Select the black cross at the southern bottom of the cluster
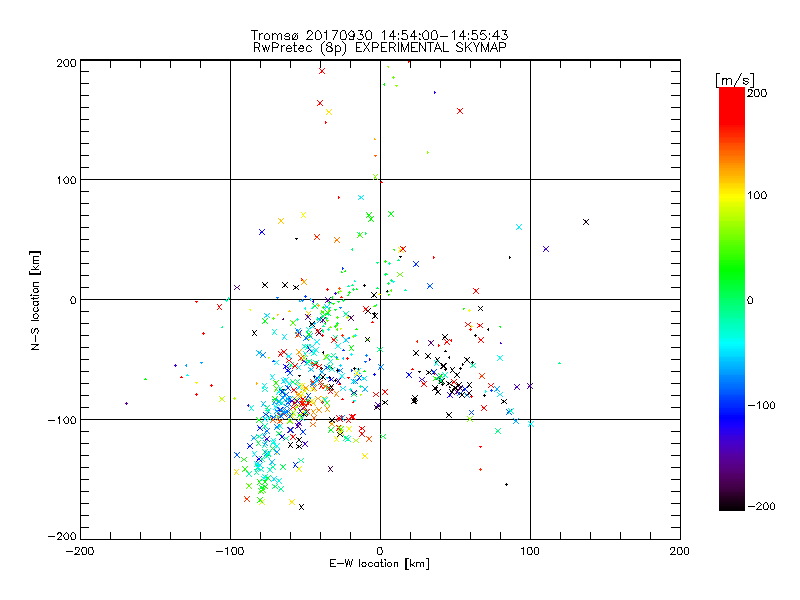The width and height of the screenshot is (800, 600). pyautogui.click(x=302, y=507)
